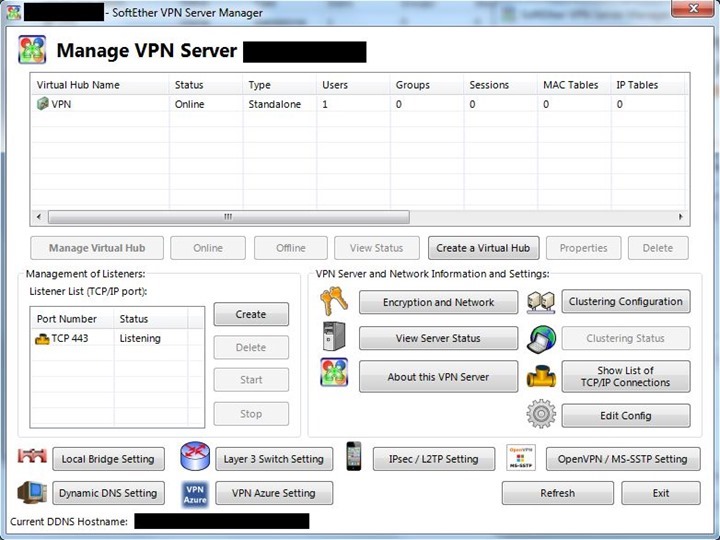
Task: Open OpenVPN / MS-SSTP Setting
Action: (623, 459)
